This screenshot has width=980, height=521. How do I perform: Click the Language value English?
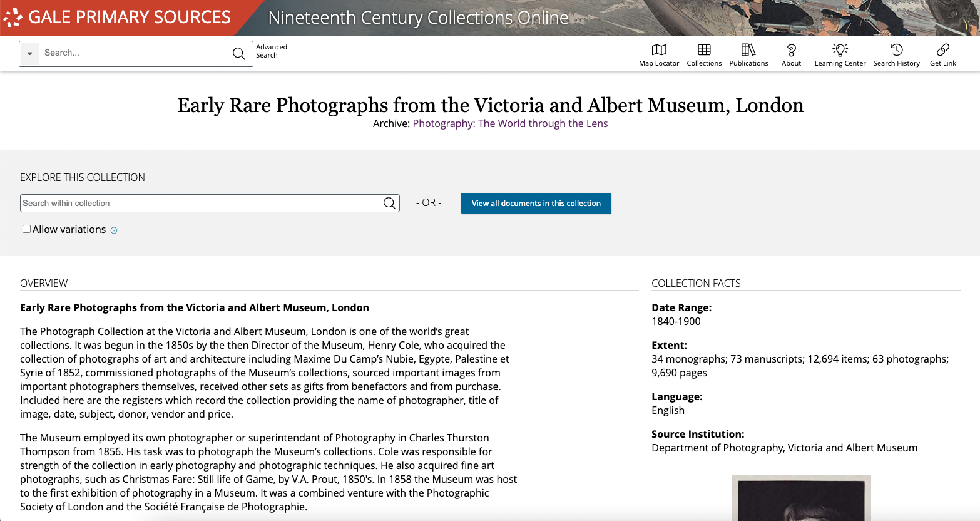pyautogui.click(x=668, y=410)
